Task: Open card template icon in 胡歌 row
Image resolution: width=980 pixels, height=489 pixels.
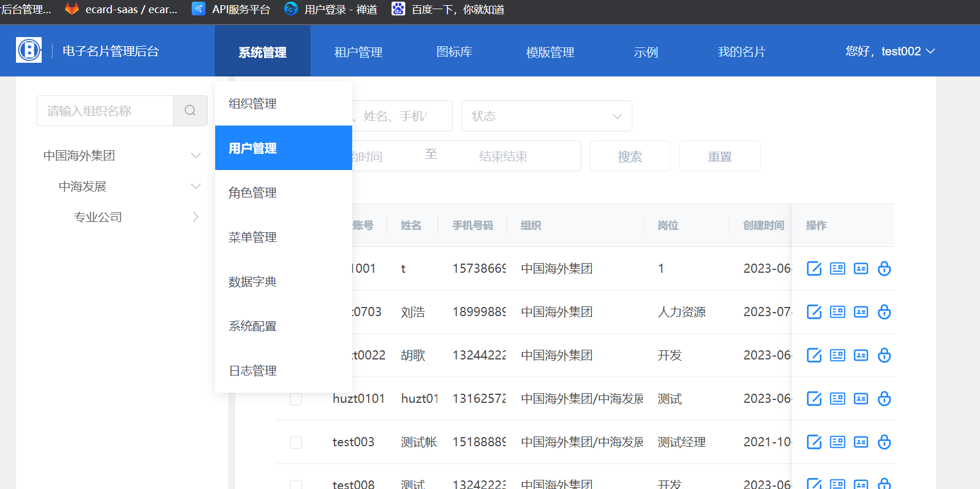Action: point(837,355)
